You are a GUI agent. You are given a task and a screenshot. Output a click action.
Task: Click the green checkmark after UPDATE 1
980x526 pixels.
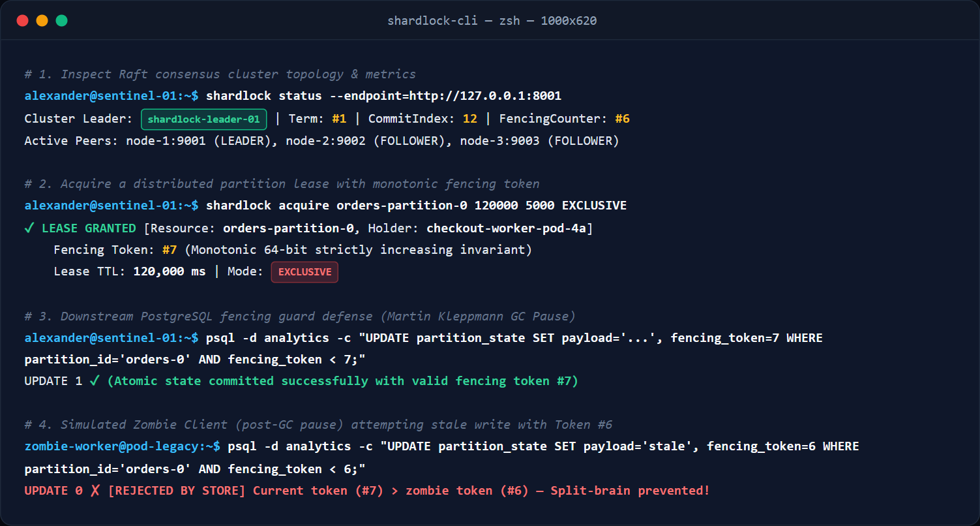click(x=95, y=381)
